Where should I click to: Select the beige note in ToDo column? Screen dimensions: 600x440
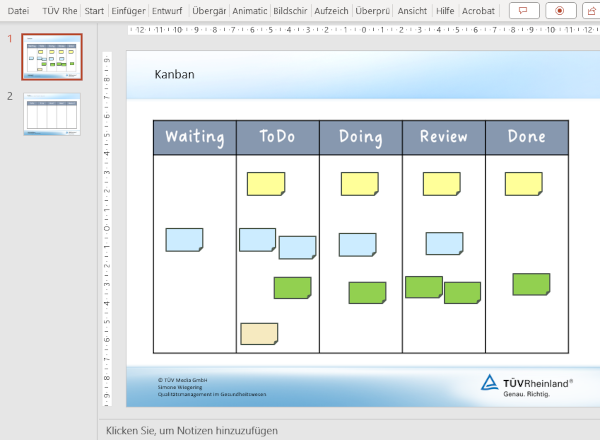[259, 333]
